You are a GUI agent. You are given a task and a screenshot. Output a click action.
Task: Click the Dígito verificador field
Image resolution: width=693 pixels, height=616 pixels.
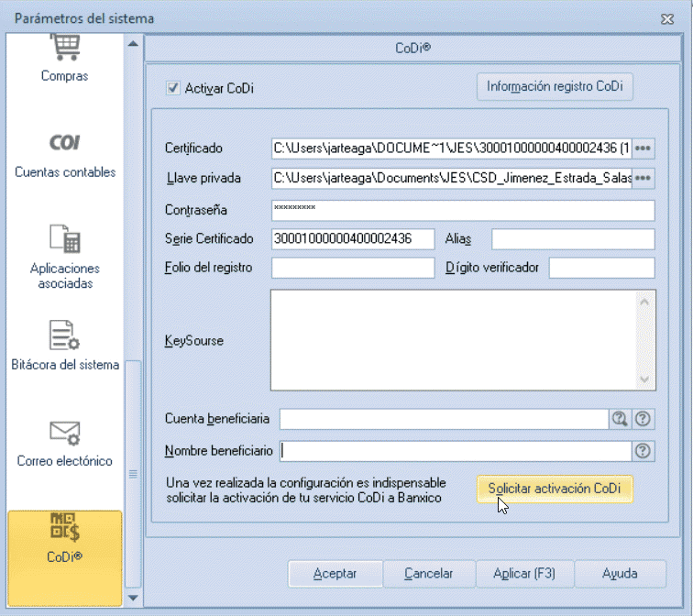tap(601, 268)
